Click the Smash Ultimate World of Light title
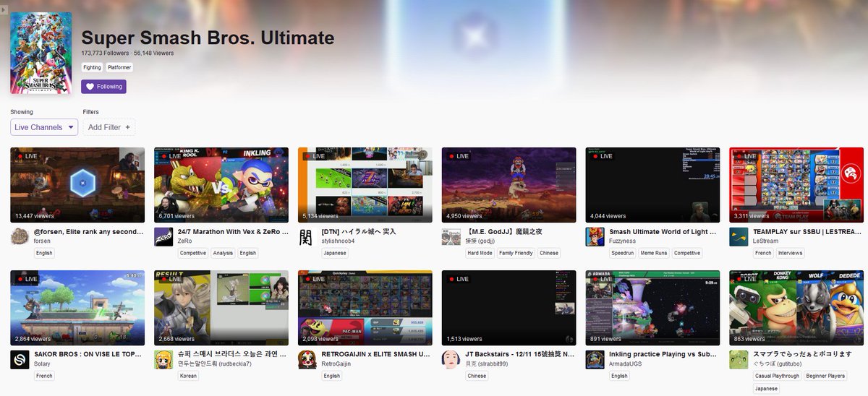 (x=664, y=232)
